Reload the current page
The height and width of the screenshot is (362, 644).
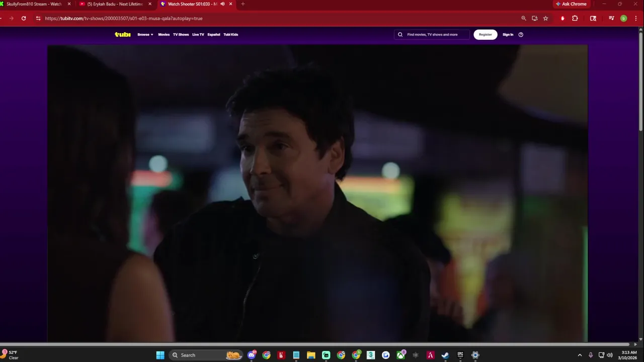click(24, 18)
